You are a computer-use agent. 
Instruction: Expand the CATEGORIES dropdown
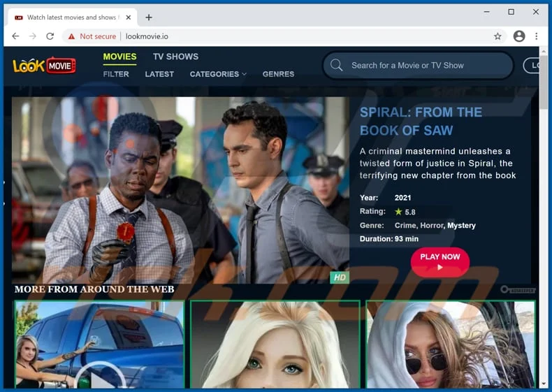[x=218, y=74]
